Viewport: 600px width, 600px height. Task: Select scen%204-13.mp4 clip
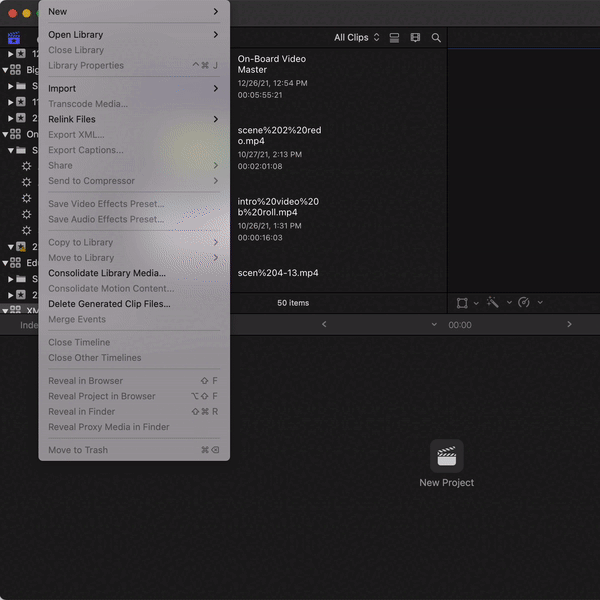pyautogui.click(x=278, y=273)
